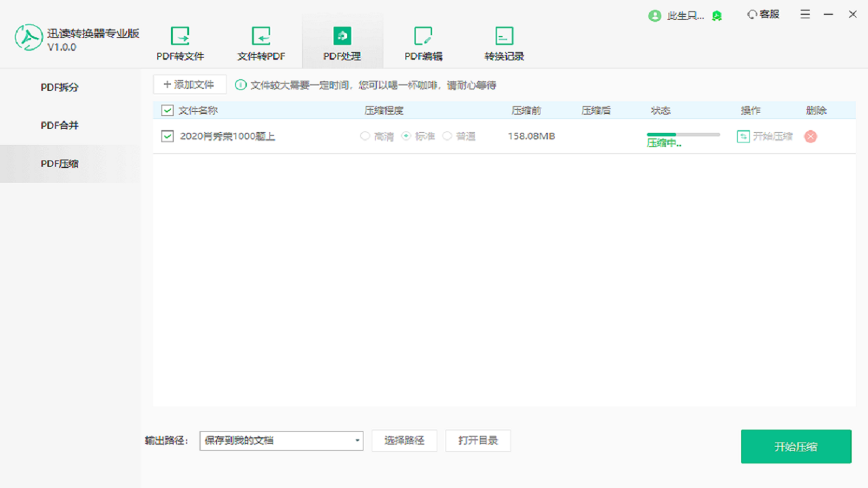This screenshot has width=868, height=488.
Task: Open the hamburger menu at top right
Action: click(x=805, y=14)
